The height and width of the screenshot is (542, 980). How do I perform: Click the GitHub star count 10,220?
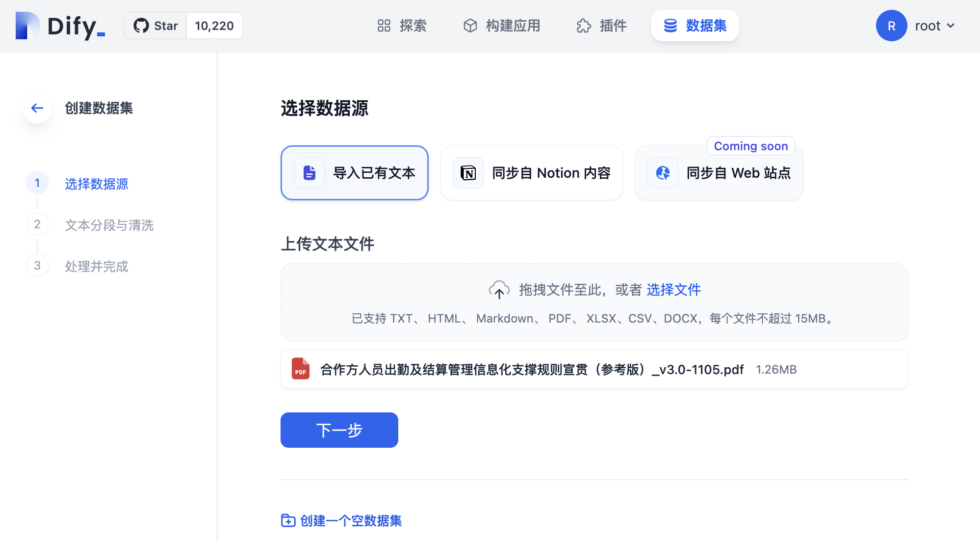pos(214,26)
